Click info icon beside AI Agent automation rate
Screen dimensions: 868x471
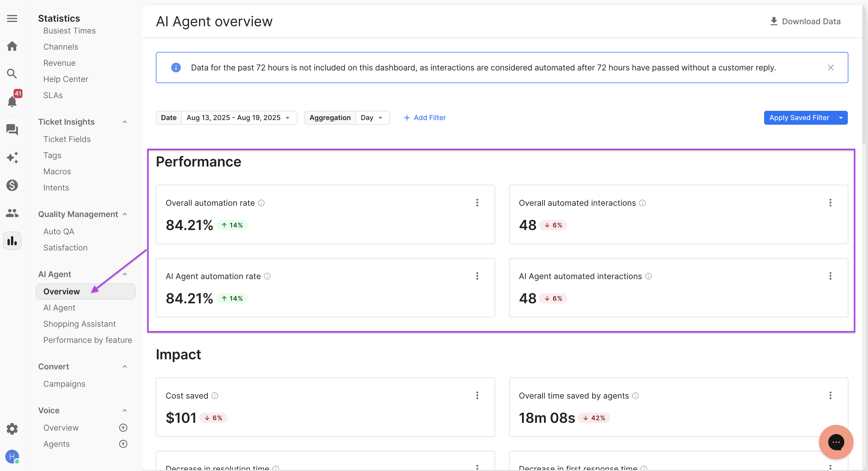pyautogui.click(x=267, y=276)
